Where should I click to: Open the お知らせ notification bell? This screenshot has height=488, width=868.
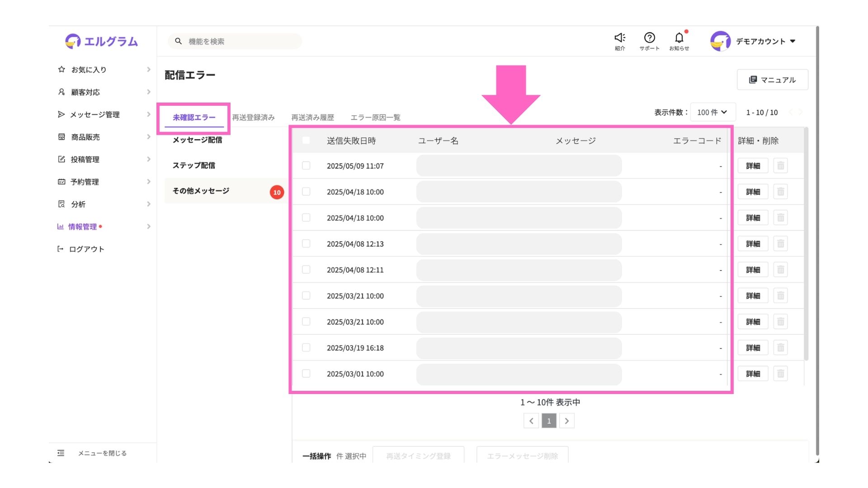[679, 38]
